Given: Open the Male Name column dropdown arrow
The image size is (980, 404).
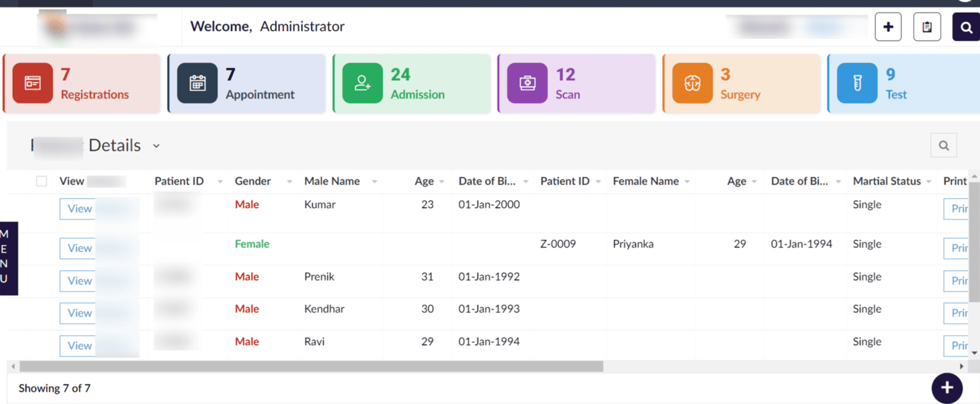Looking at the screenshot, I should click(374, 182).
